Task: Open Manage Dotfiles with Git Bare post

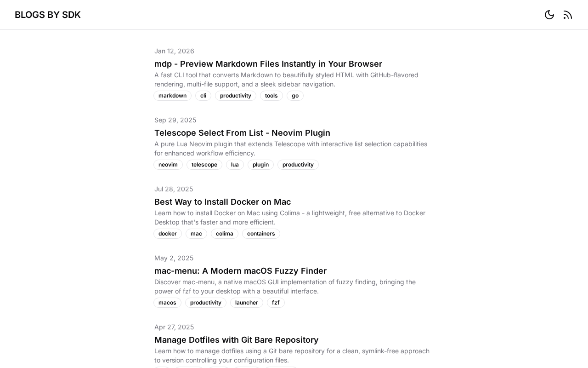Action: pyautogui.click(x=236, y=340)
